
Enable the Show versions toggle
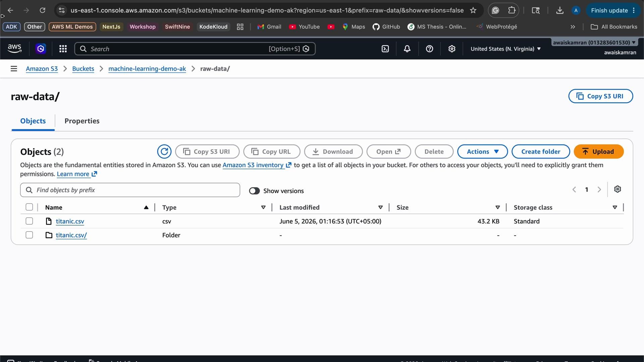254,191
